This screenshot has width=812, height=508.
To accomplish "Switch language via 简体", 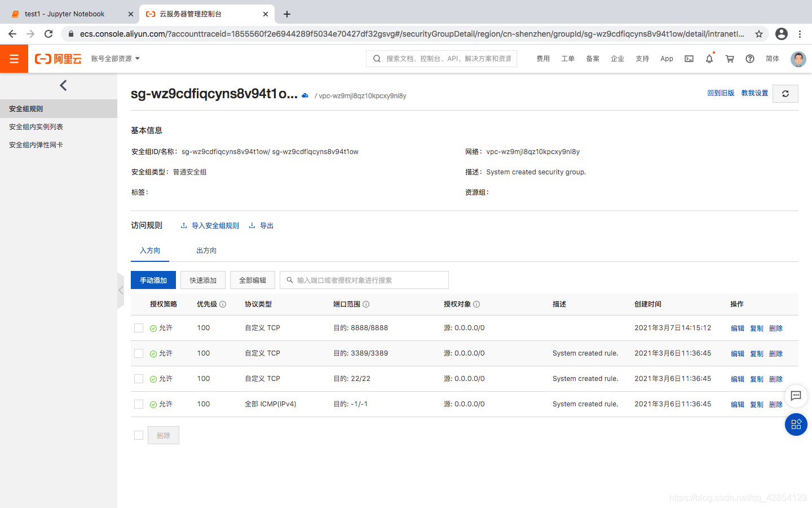I will click(773, 59).
